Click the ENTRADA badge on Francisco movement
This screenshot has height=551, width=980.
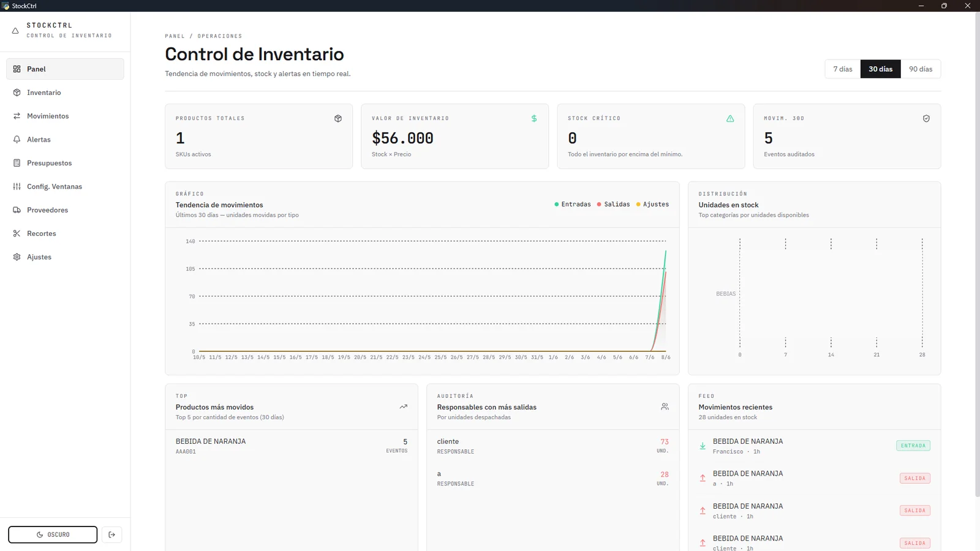(913, 446)
